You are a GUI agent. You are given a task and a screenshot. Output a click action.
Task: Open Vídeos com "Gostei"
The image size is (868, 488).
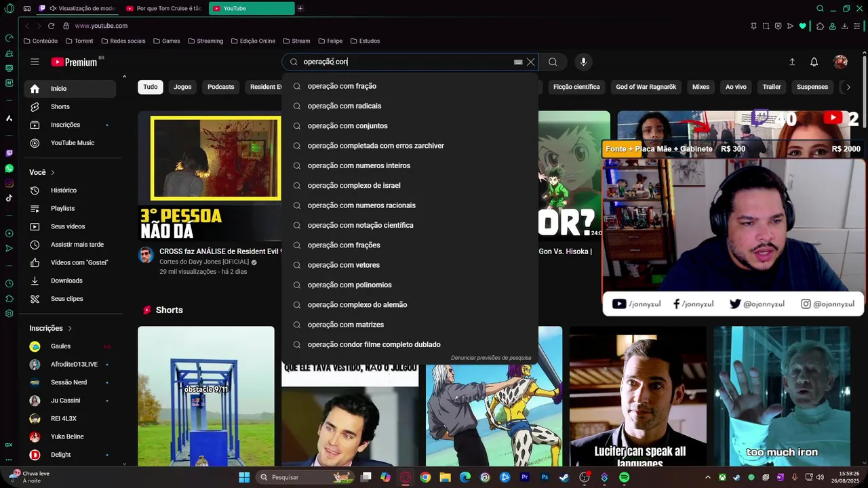coord(70,263)
